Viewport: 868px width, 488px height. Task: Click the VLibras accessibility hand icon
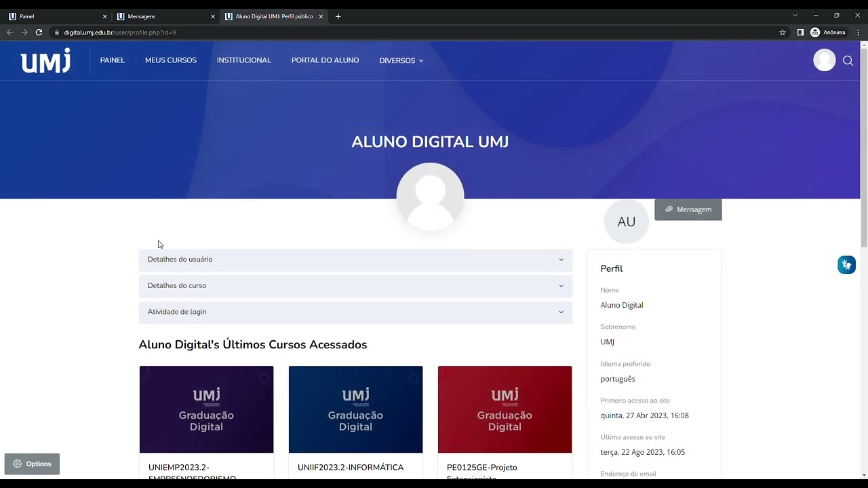pos(846,265)
